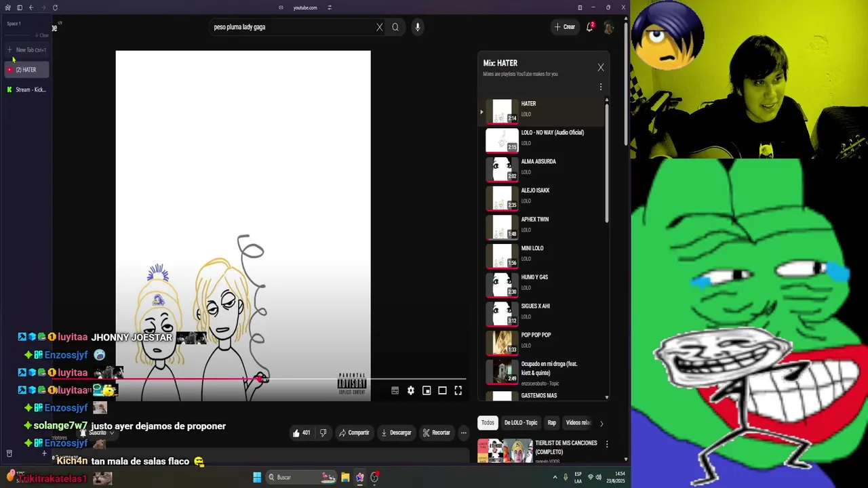This screenshot has width=868, height=488.
Task: Show more filter chips with right chevron
Action: click(601, 423)
